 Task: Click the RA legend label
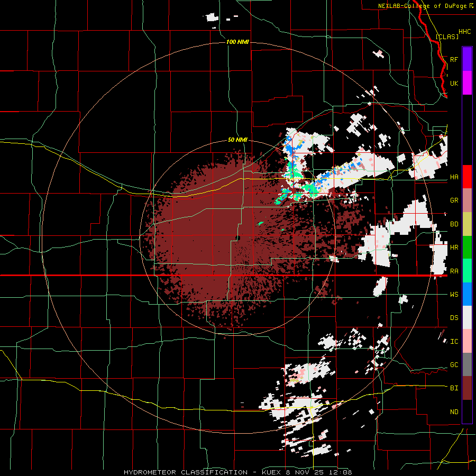(454, 271)
